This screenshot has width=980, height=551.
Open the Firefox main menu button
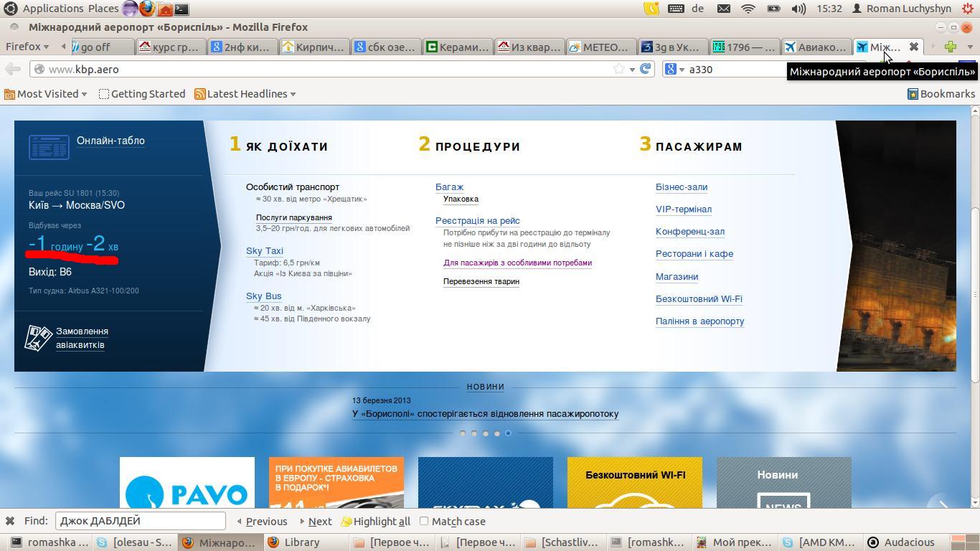coord(27,47)
